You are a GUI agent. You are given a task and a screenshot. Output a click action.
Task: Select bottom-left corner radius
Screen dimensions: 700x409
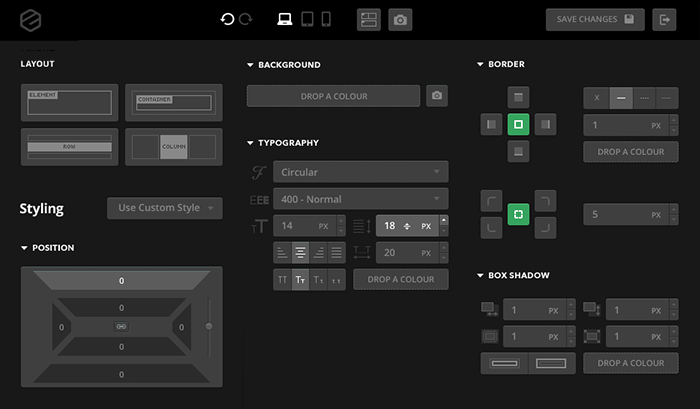(x=492, y=228)
